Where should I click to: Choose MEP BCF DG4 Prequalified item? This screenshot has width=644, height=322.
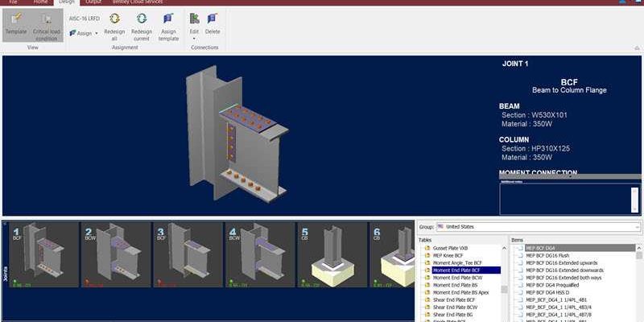click(x=551, y=285)
